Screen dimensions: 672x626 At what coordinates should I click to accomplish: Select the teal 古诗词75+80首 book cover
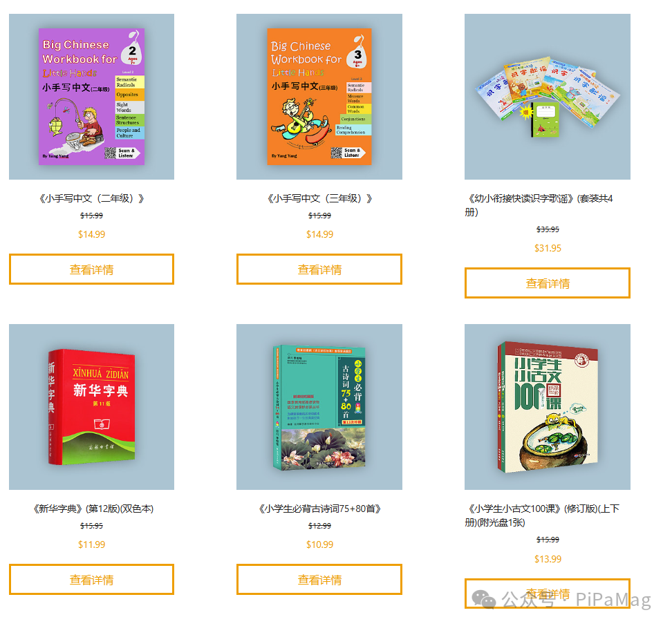(319, 407)
